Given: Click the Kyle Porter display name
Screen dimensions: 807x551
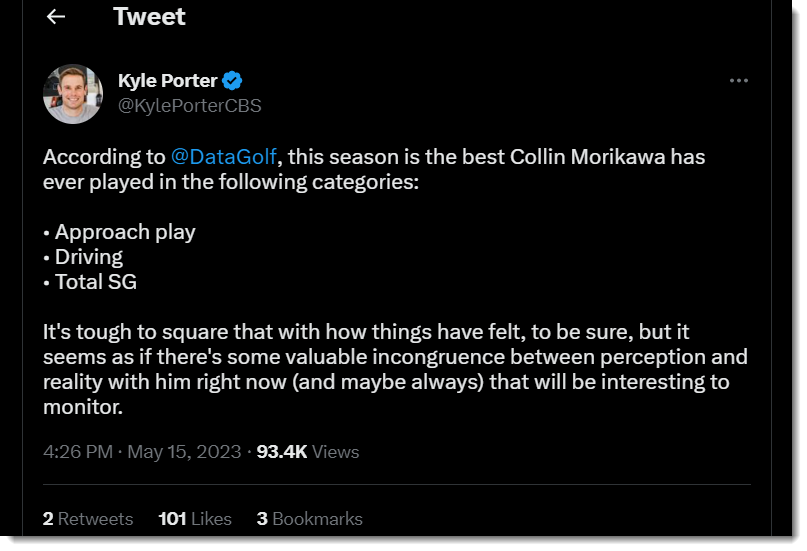Looking at the screenshot, I should [167, 81].
